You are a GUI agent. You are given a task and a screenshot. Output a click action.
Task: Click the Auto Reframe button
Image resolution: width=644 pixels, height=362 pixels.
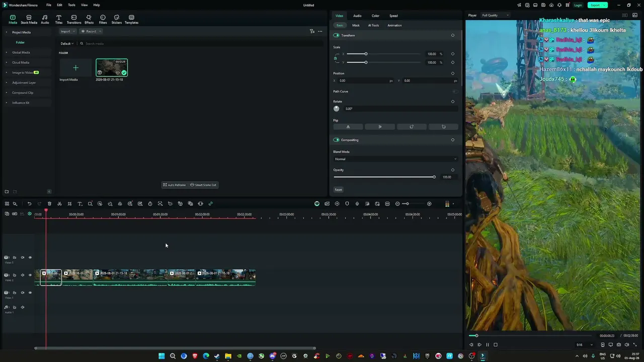click(x=175, y=185)
